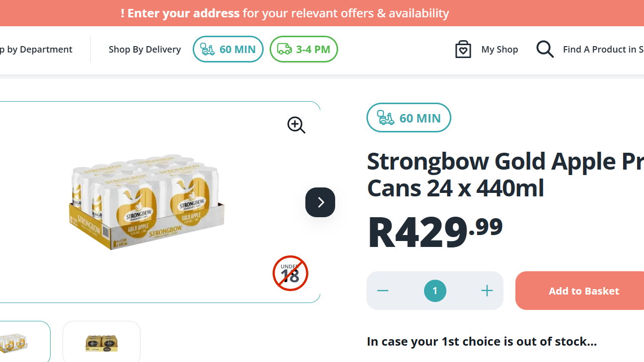Select the 60 MIN delivery option
The image size is (644, 362).
(x=228, y=49)
